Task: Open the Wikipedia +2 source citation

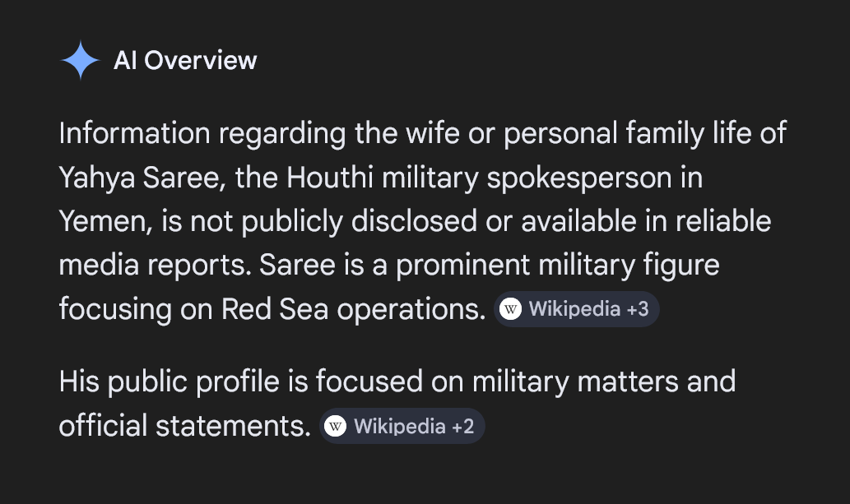Action: 400,427
